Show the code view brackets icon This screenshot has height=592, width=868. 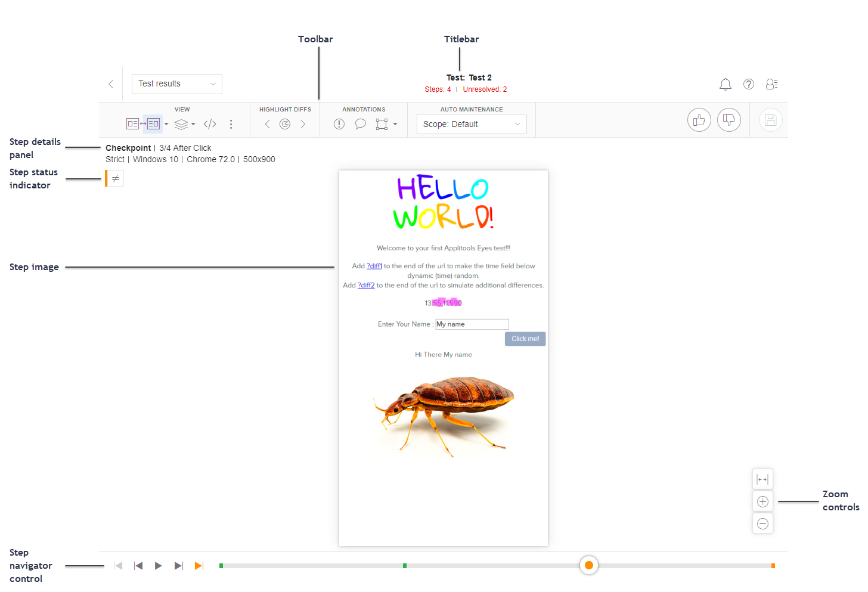(x=210, y=124)
